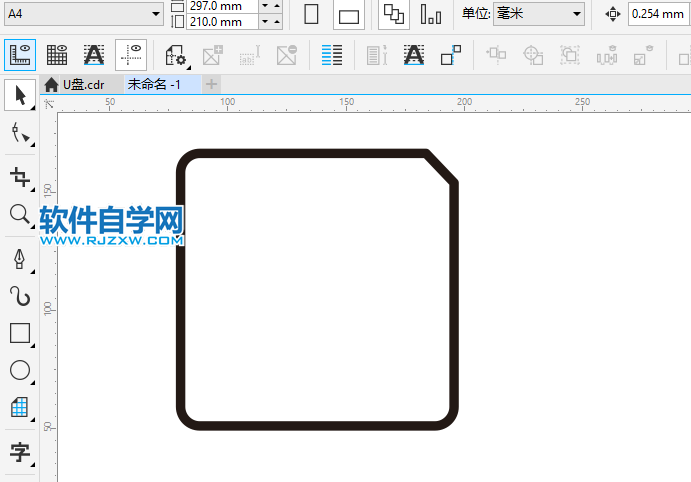The width and height of the screenshot is (691, 482).
Task: Toggle the baseline grid display
Action: pos(94,55)
